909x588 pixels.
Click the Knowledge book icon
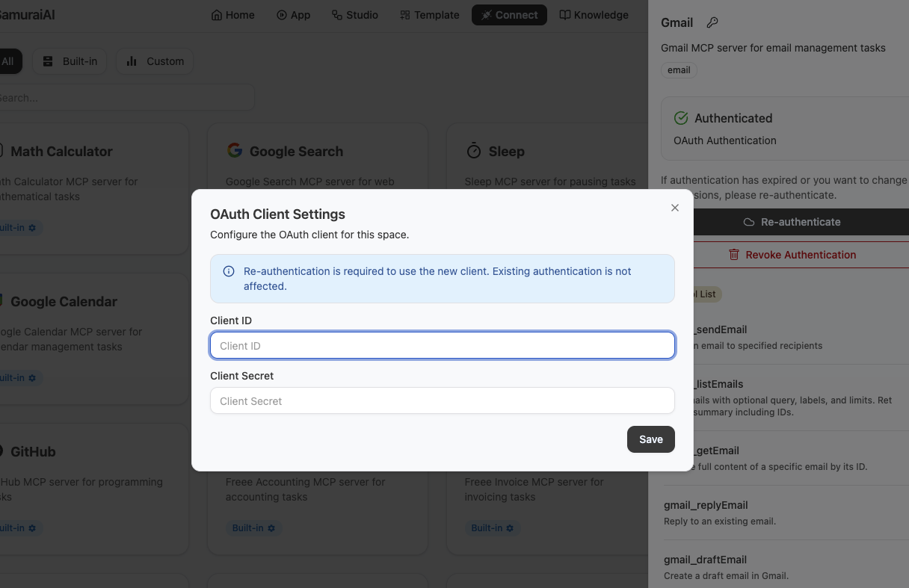565,15
